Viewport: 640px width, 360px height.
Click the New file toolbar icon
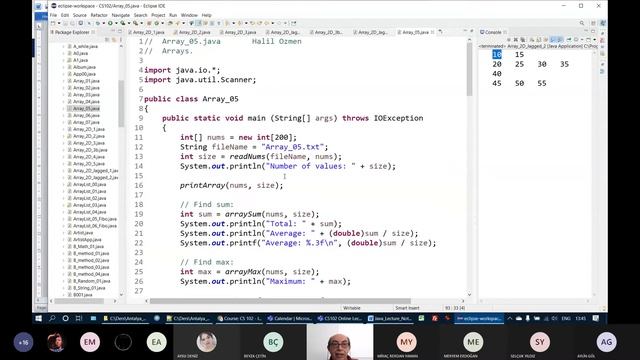click(x=53, y=23)
